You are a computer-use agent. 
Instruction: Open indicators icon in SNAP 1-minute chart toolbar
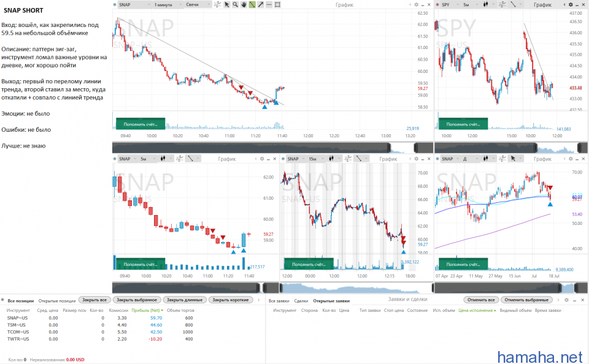pos(217,4)
